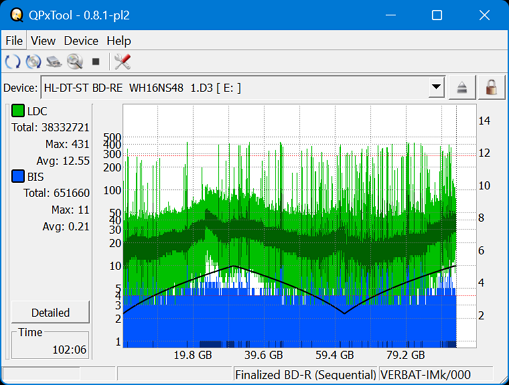The height and width of the screenshot is (385, 509).
Task: Open the Help menu
Action: (x=119, y=41)
